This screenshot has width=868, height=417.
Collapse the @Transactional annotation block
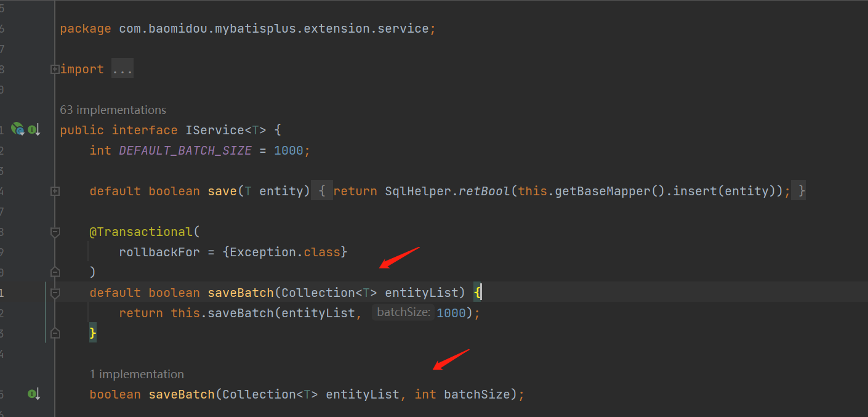click(55, 232)
